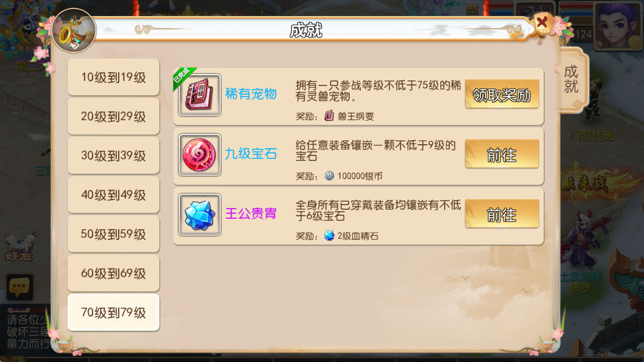The image size is (644, 362).
Task: Switch to 30级到39级 achievements
Action: (x=114, y=156)
